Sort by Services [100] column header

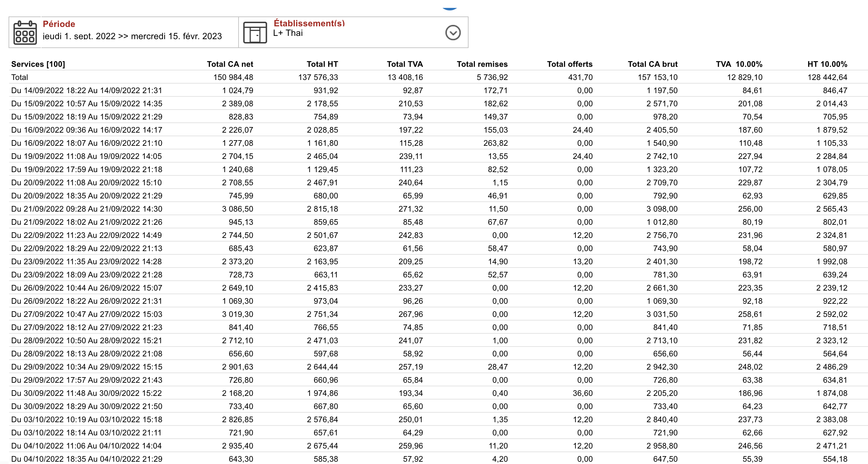tap(38, 64)
